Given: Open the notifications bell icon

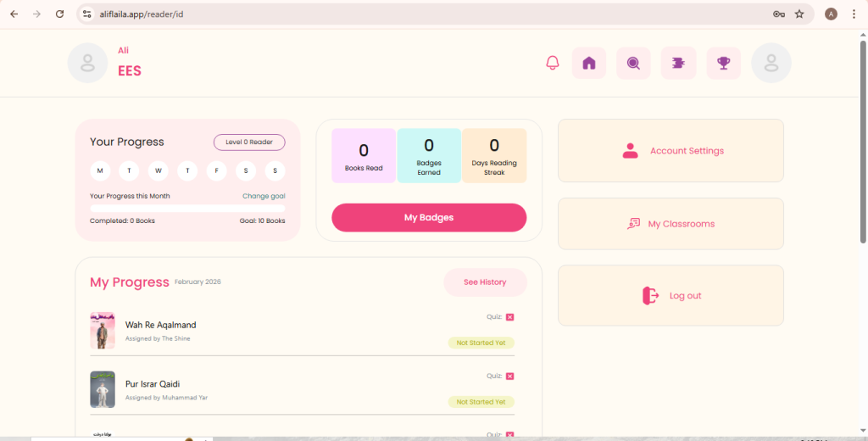Looking at the screenshot, I should click(553, 63).
